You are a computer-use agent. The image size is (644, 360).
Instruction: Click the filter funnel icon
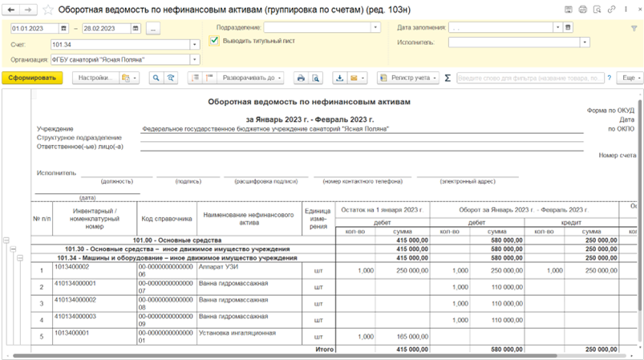tap(634, 28)
